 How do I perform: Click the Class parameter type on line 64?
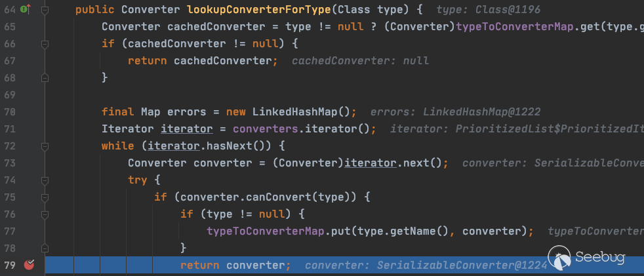(353, 9)
